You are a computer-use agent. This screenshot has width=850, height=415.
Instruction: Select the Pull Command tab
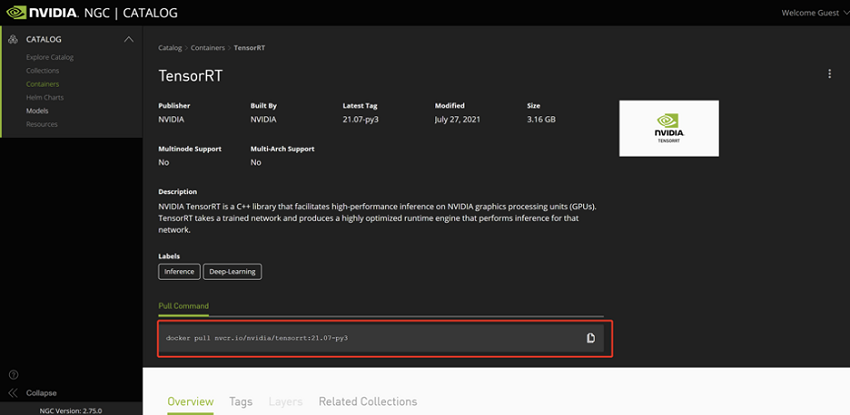(x=183, y=306)
